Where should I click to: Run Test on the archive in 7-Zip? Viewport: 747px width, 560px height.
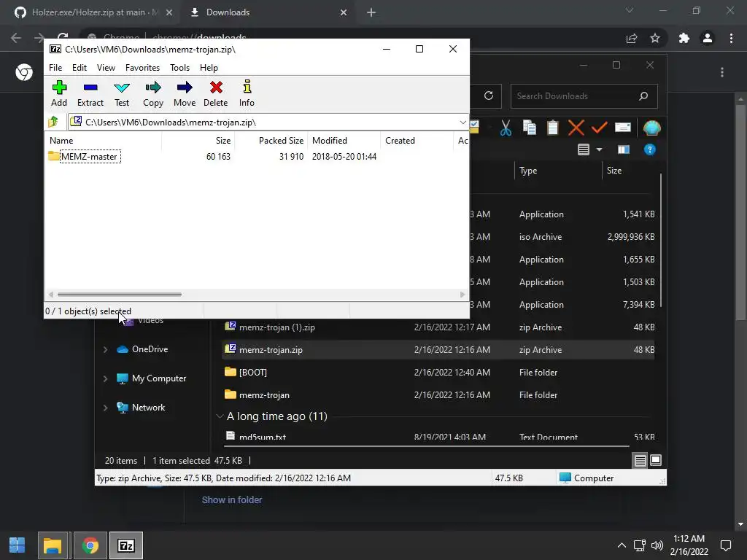[122, 94]
